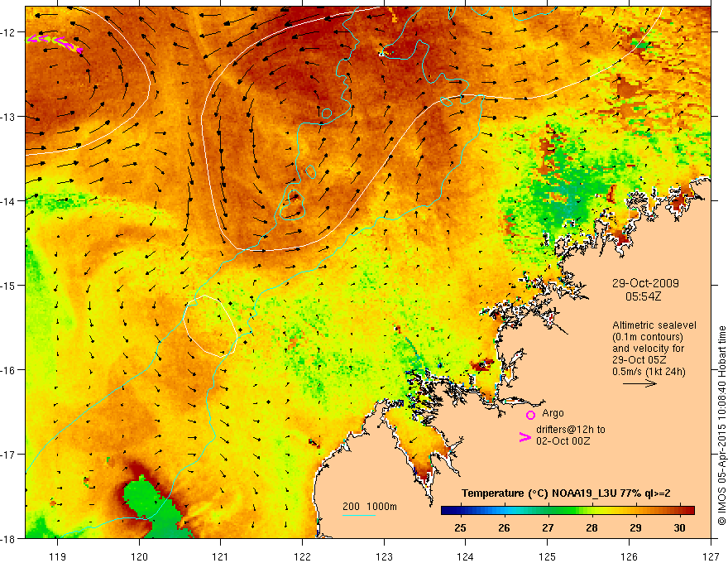Click 'Altimetric sealevel' legend text
Screen dimensions: 728x563
(654, 325)
